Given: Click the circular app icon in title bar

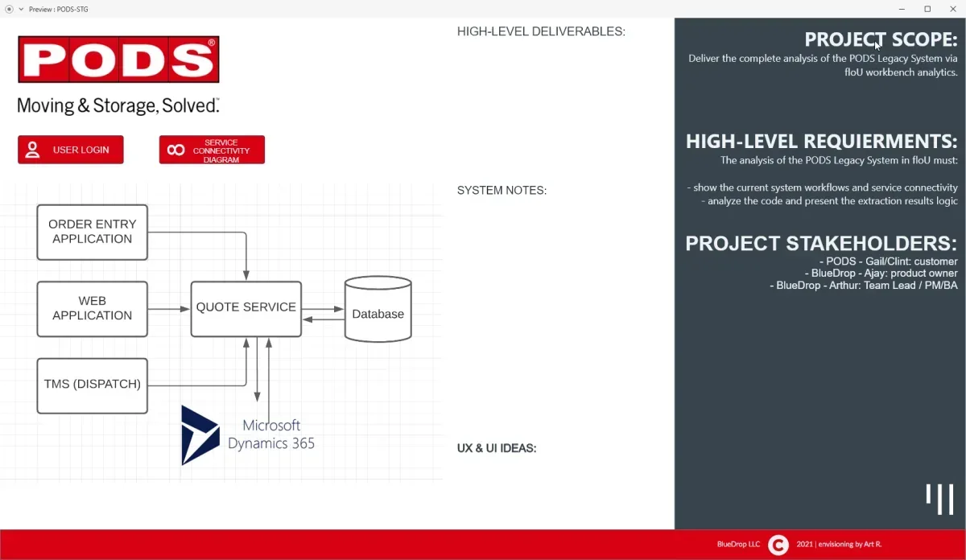Looking at the screenshot, I should (9, 9).
